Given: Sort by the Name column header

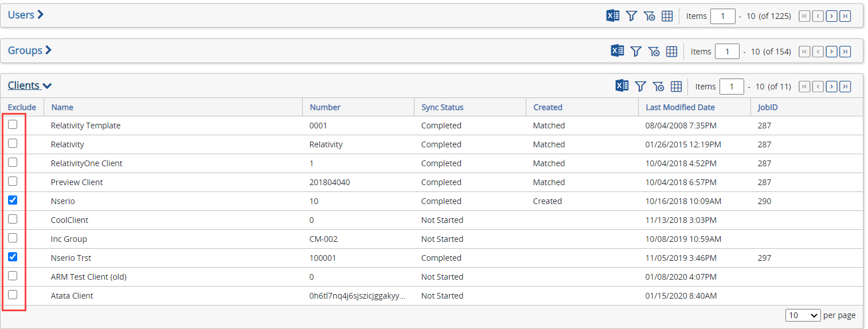Looking at the screenshot, I should [62, 107].
